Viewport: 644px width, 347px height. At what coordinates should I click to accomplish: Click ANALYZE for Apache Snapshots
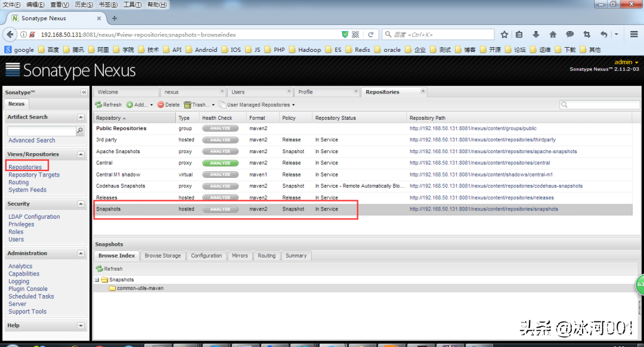220,151
